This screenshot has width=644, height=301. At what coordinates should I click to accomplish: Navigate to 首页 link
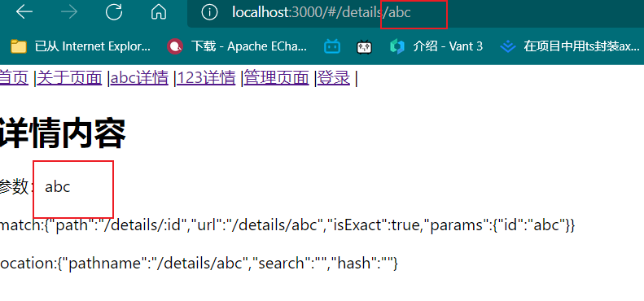click(14, 77)
